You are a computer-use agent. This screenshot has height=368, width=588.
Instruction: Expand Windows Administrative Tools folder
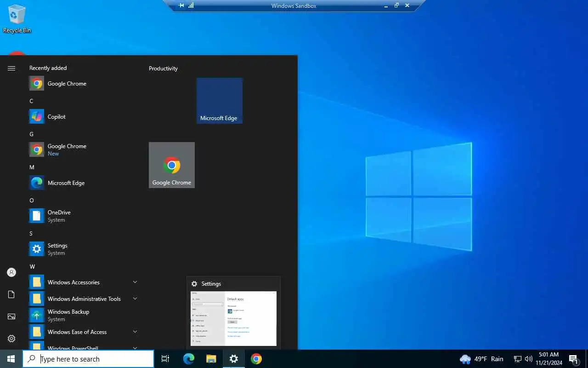(84, 299)
